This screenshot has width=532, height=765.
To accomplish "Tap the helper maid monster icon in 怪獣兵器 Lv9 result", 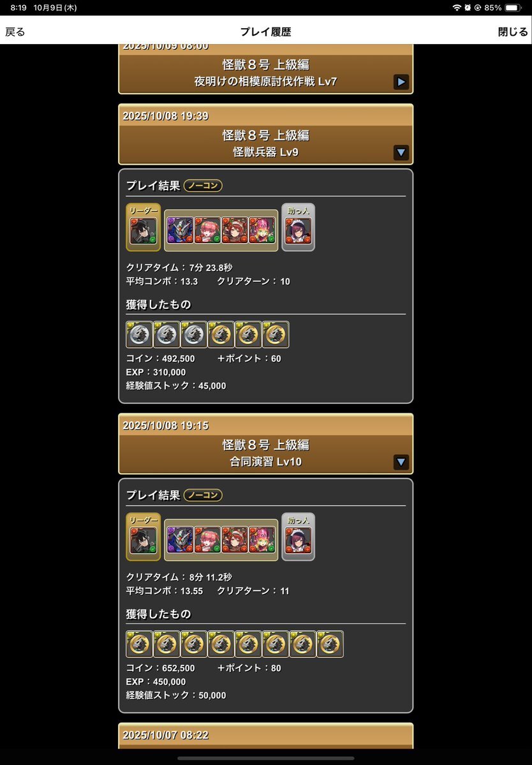I will [x=298, y=230].
